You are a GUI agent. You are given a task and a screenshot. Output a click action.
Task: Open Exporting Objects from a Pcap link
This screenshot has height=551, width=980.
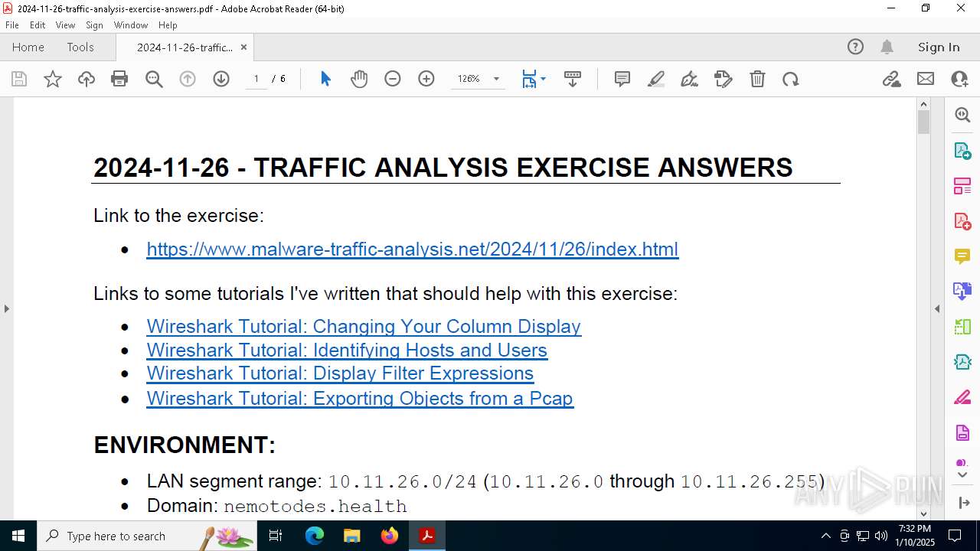pyautogui.click(x=360, y=398)
